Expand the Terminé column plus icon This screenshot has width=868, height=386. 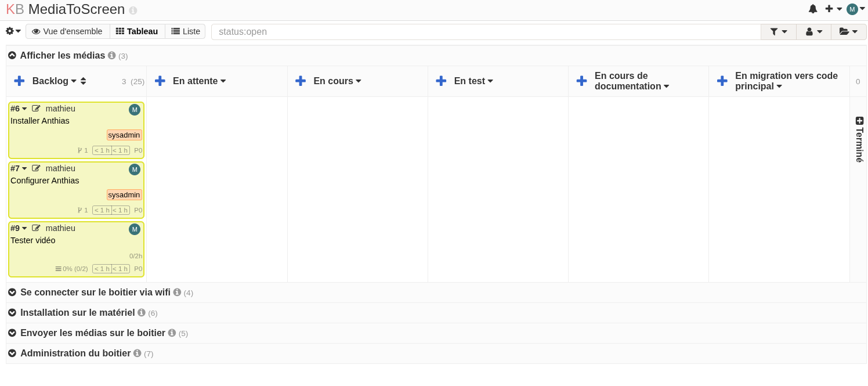pyautogui.click(x=859, y=121)
